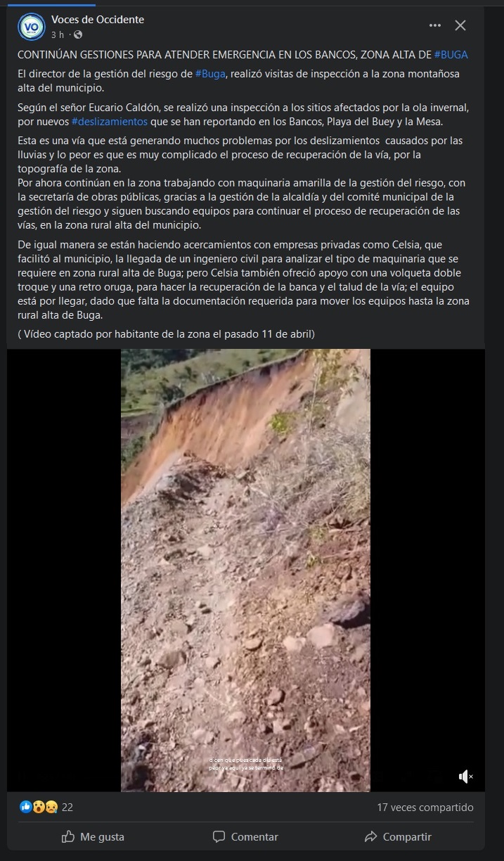Click the 3 h post timestamp
The width and height of the screenshot is (504, 861).
58,34
